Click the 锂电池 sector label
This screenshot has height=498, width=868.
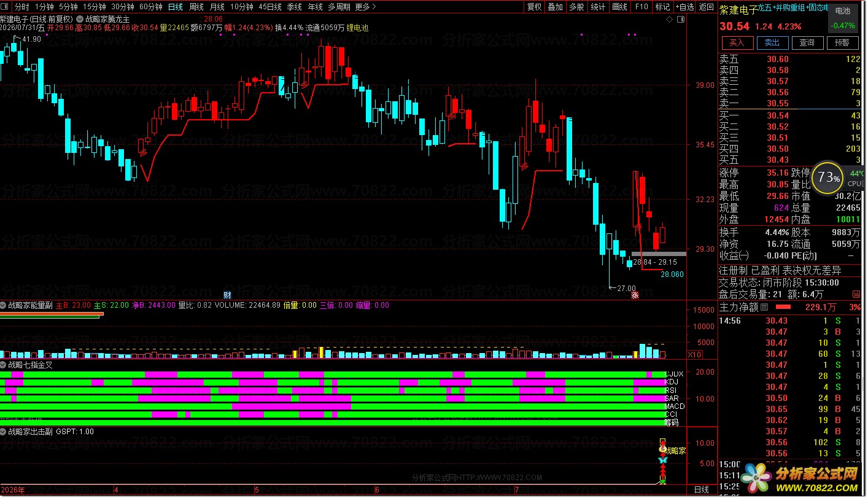coord(357,28)
